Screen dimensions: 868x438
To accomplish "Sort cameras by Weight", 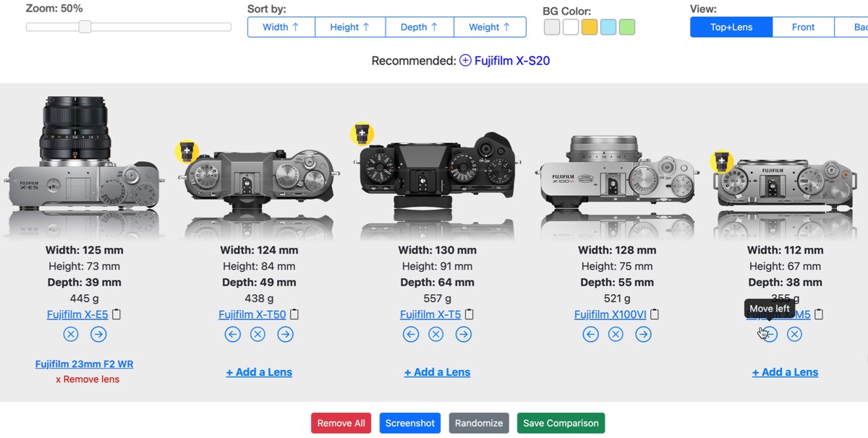I will [x=490, y=27].
